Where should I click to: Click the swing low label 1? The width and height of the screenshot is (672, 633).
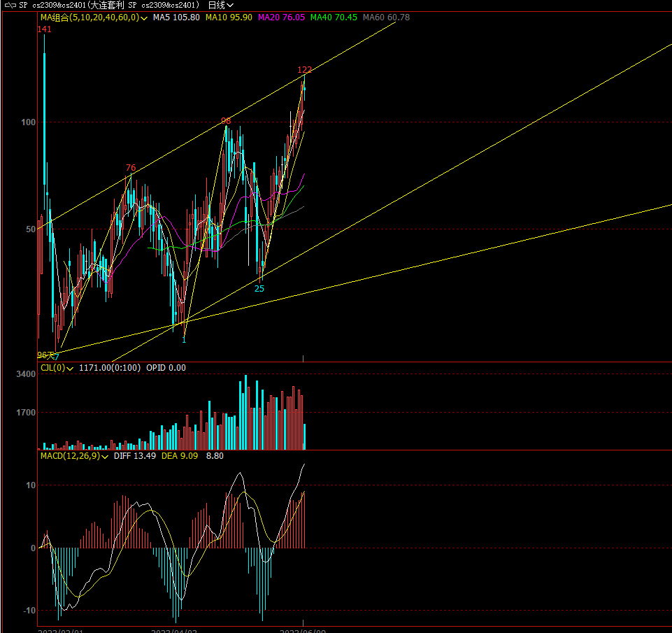click(184, 340)
